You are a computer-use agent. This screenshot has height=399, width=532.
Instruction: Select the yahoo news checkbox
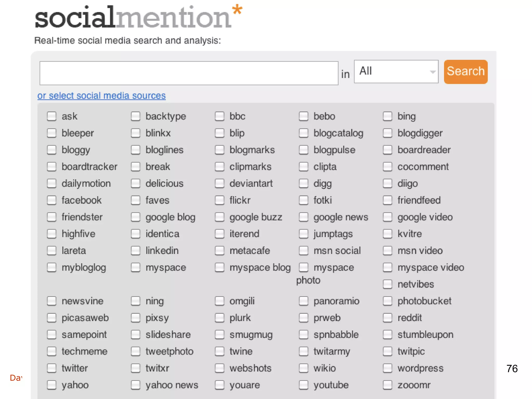pyautogui.click(x=135, y=385)
